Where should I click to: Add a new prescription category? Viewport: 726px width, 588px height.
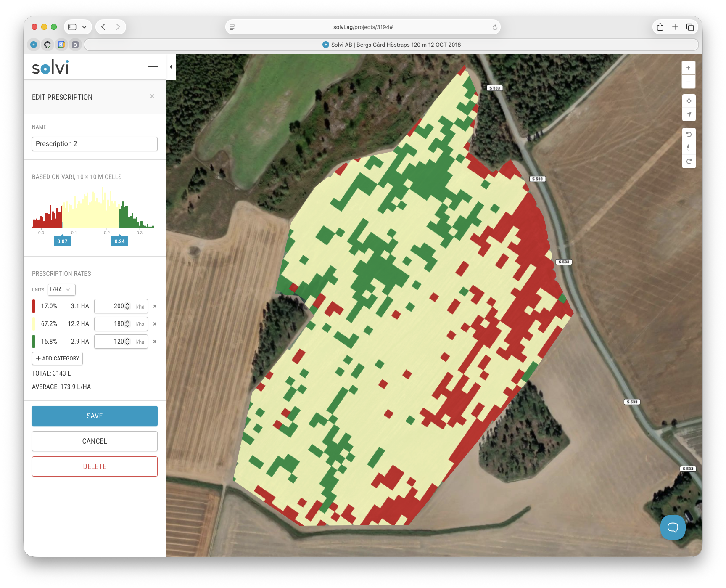[57, 358]
